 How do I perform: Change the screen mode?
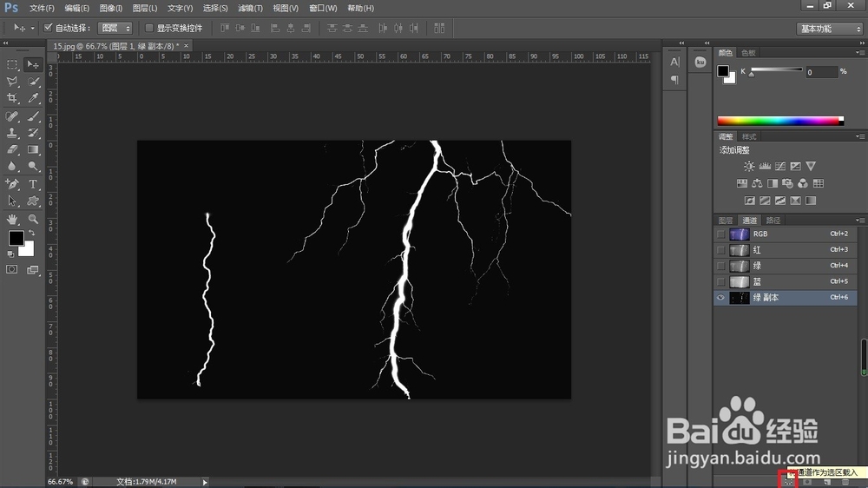point(33,270)
